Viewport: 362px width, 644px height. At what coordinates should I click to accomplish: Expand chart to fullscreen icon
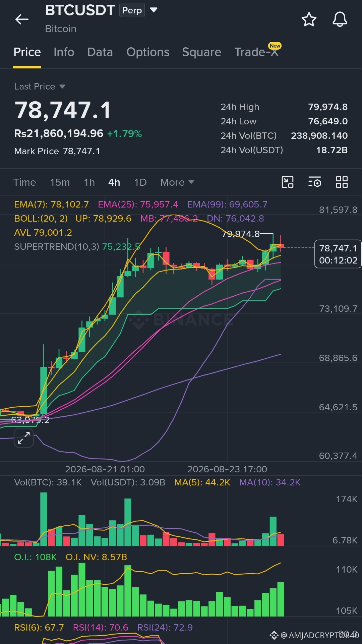point(24,438)
